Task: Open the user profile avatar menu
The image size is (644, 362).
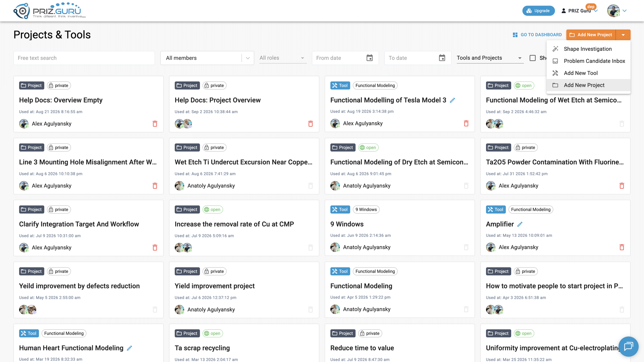Action: click(617, 11)
